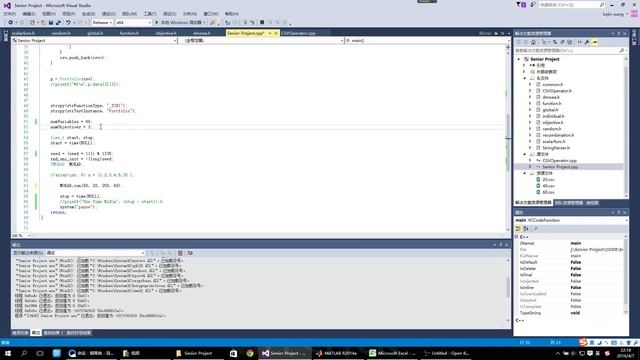Expand the common.h node arrow

point(531,84)
